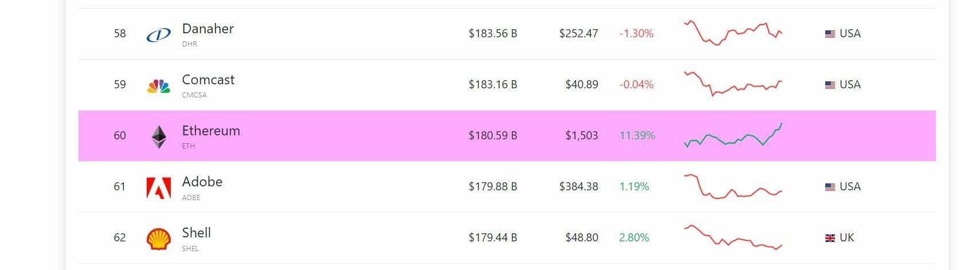Click the Danaher company logo
980x270 pixels.
point(159,35)
